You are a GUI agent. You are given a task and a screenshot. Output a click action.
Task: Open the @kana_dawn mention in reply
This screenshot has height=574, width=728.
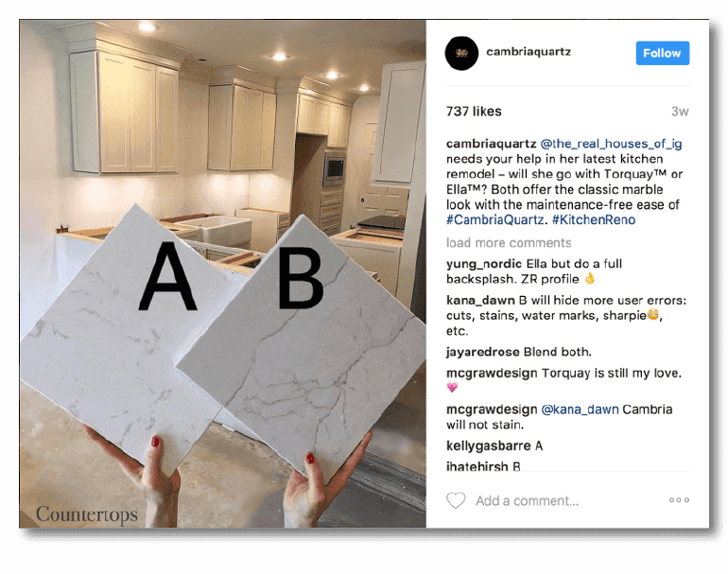(580, 409)
